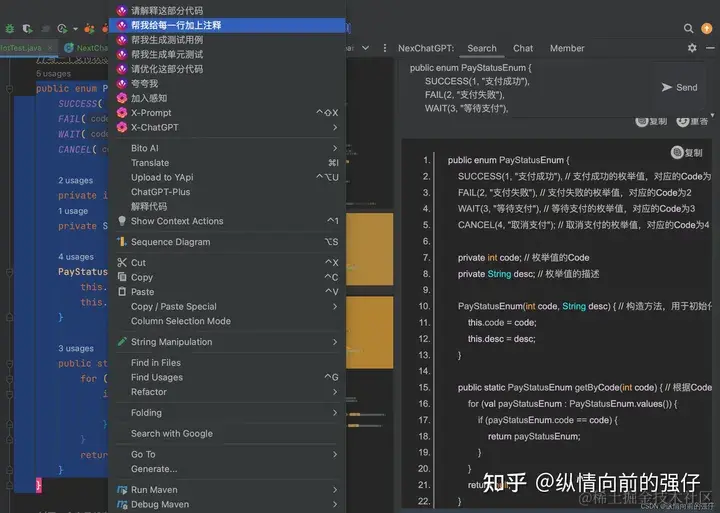This screenshot has height=513, width=720.
Task: Expand the Bito AI submenu arrow
Action: [x=335, y=148]
